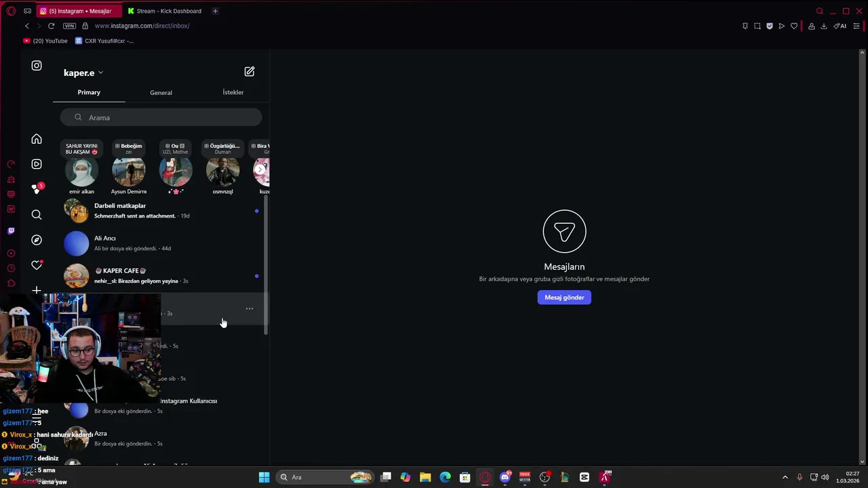Open the Explore compass icon

click(37, 240)
